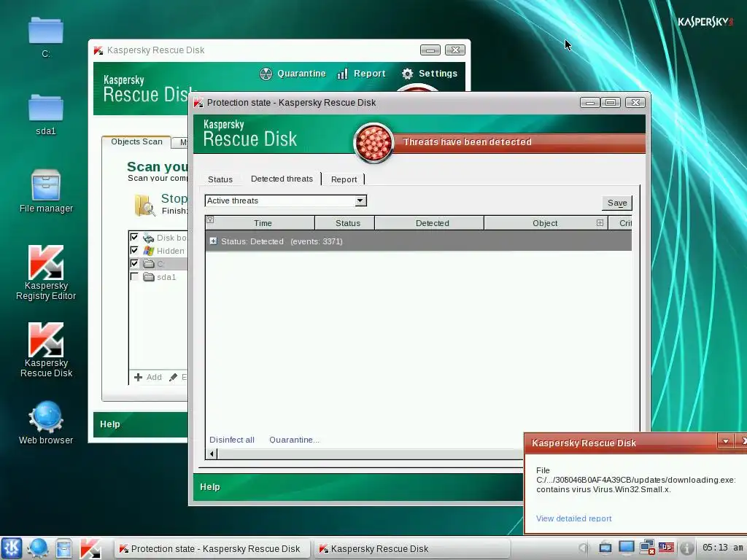Screen dimensions: 747x560
Task: Click the taskbar clock showing 05:13 am
Action: tap(721, 548)
